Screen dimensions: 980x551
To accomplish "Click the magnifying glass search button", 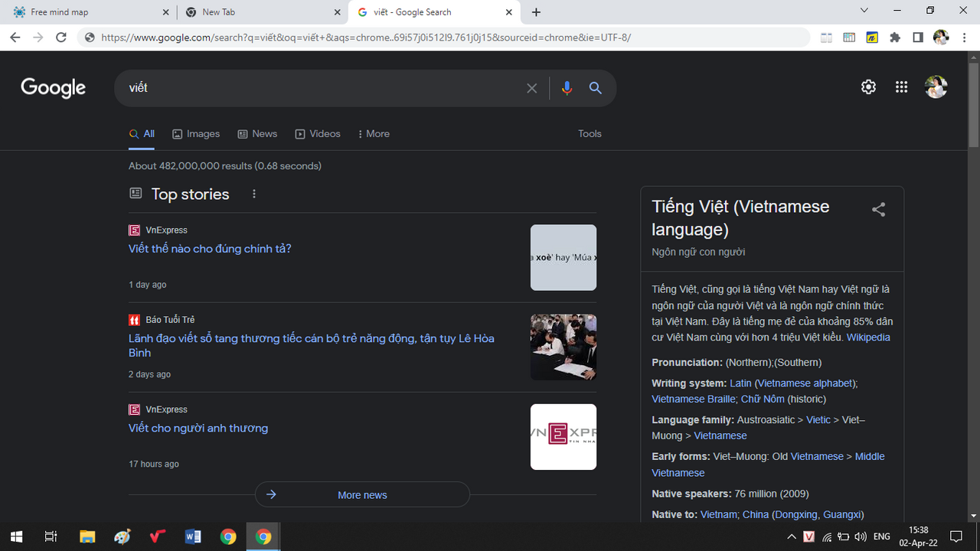I will pos(595,88).
